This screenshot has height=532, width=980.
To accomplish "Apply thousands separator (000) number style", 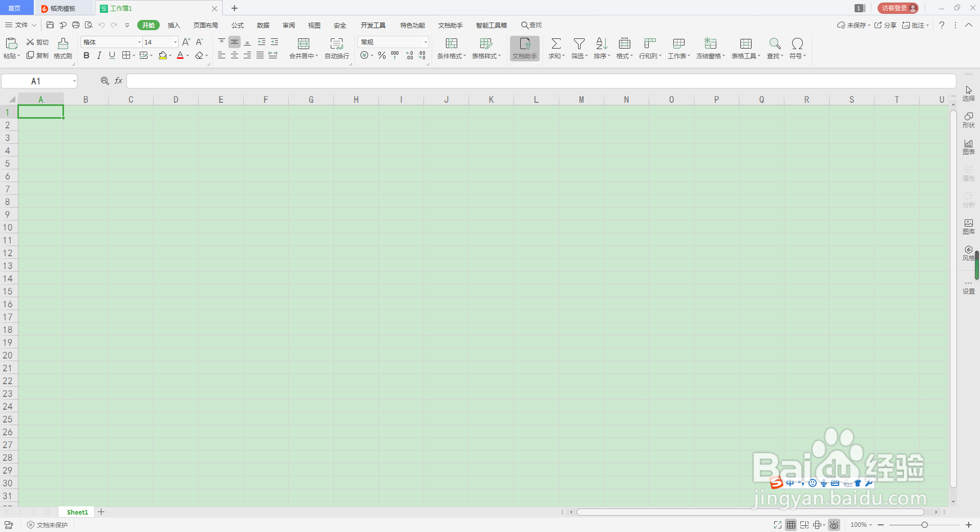I will pyautogui.click(x=395, y=55).
